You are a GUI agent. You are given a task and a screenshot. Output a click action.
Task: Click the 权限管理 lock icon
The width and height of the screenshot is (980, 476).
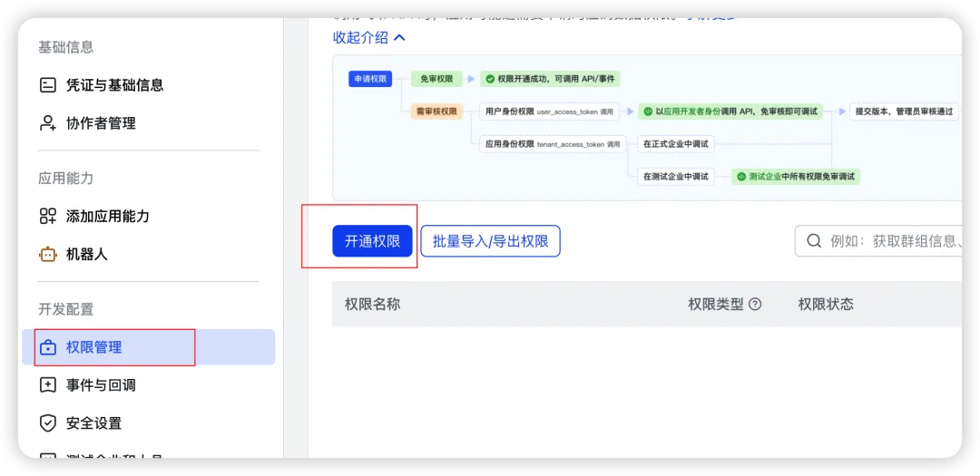click(47, 346)
